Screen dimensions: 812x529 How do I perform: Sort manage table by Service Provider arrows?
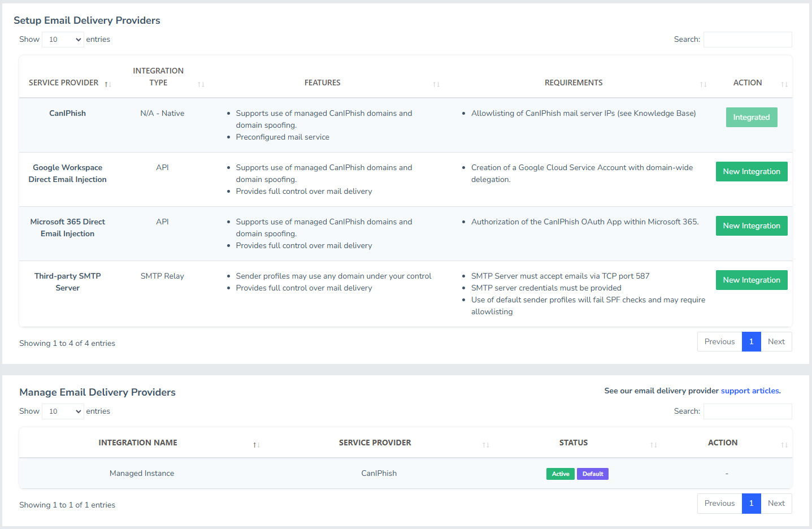click(485, 445)
